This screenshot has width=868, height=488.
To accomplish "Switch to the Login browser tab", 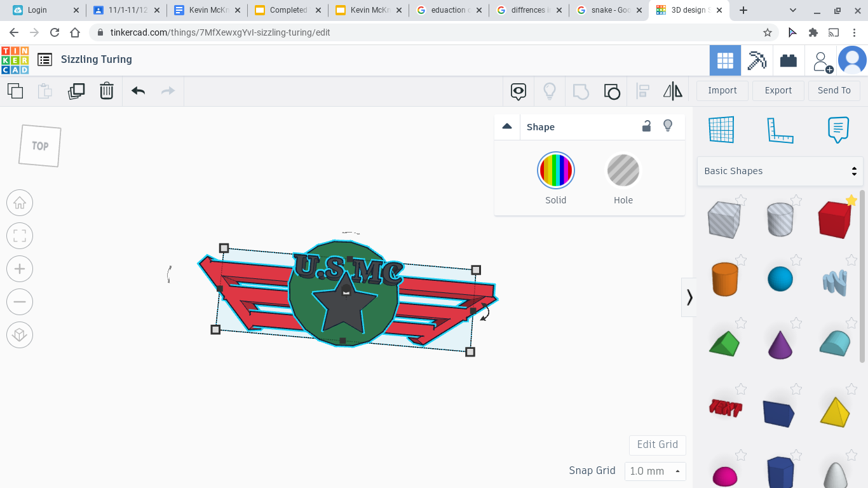I will [46, 10].
